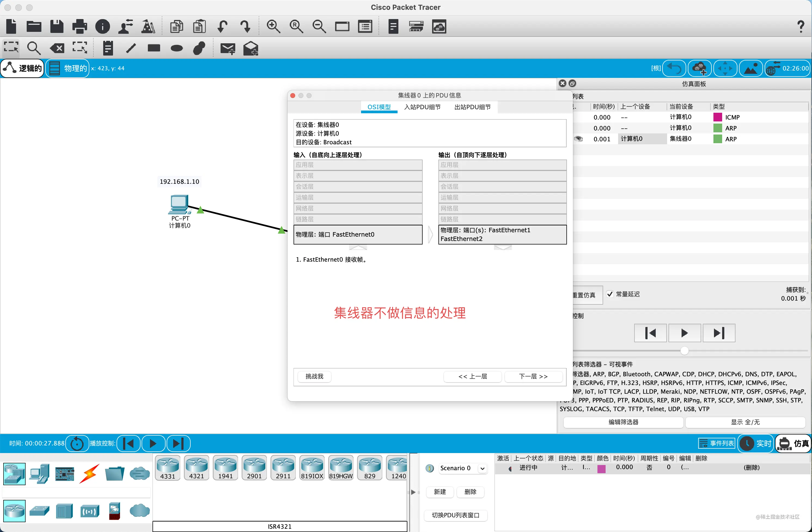Redo the last action

pos(245,26)
